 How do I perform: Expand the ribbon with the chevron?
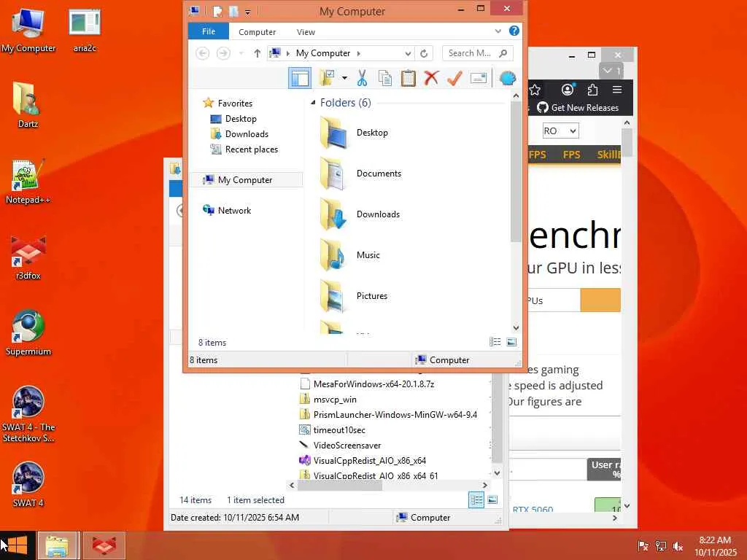tap(498, 31)
